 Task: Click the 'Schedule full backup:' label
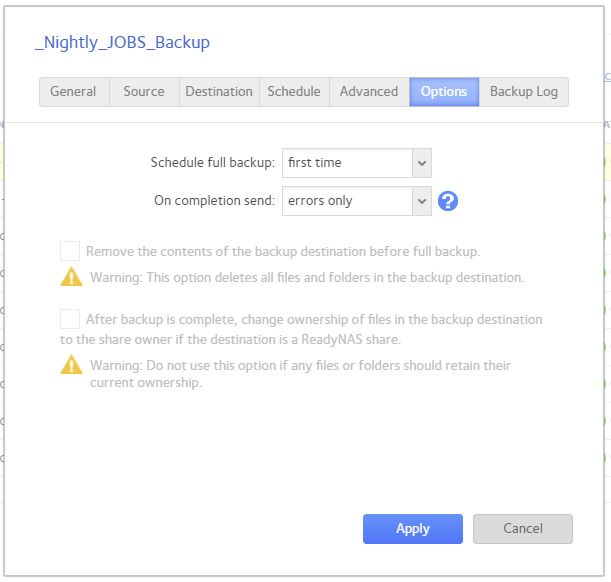pyautogui.click(x=212, y=162)
